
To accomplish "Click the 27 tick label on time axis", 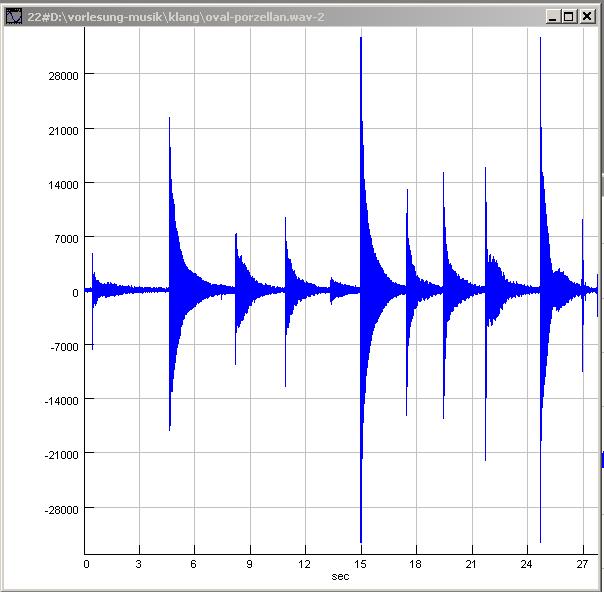I will [x=581, y=565].
